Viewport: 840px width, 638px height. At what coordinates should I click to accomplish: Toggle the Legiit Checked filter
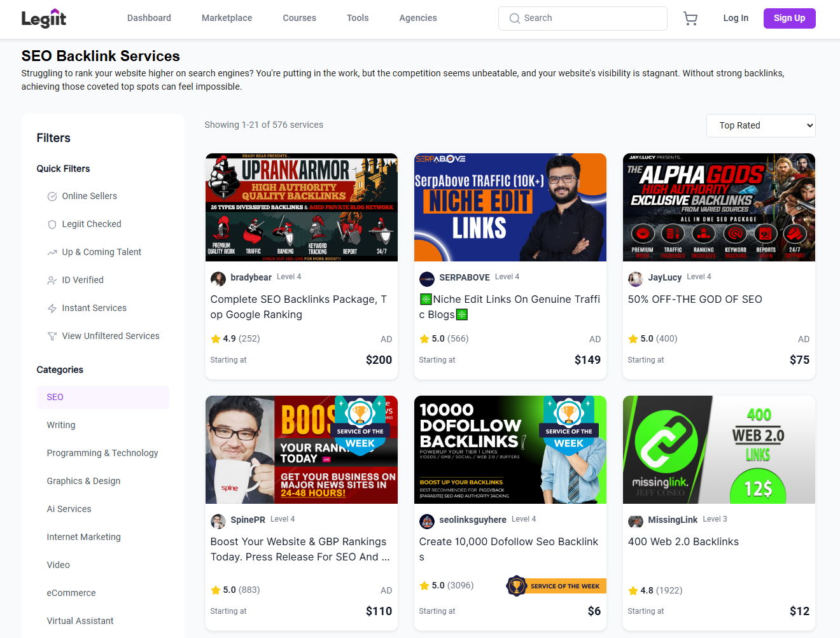(x=91, y=224)
